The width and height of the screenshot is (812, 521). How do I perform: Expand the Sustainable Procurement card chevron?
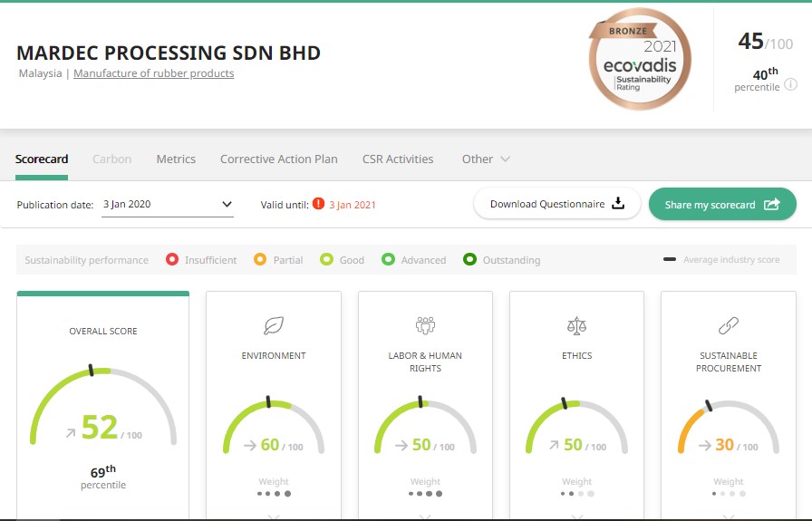[x=728, y=516]
